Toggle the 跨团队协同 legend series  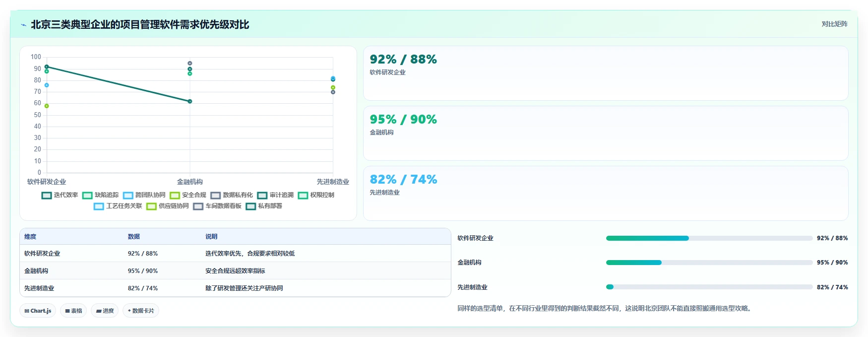click(x=144, y=195)
